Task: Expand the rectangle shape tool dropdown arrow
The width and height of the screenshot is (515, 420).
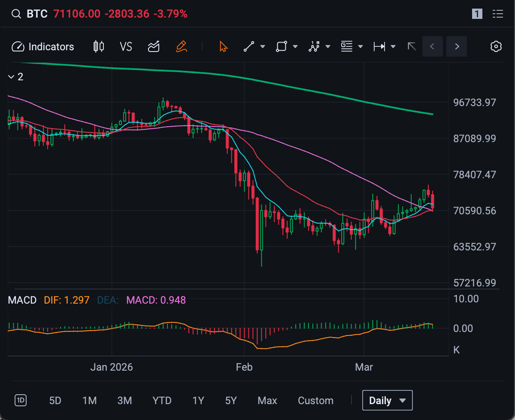Action: pyautogui.click(x=295, y=47)
